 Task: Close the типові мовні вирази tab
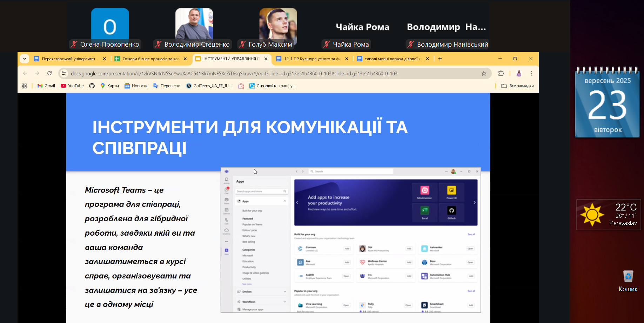pos(427,59)
